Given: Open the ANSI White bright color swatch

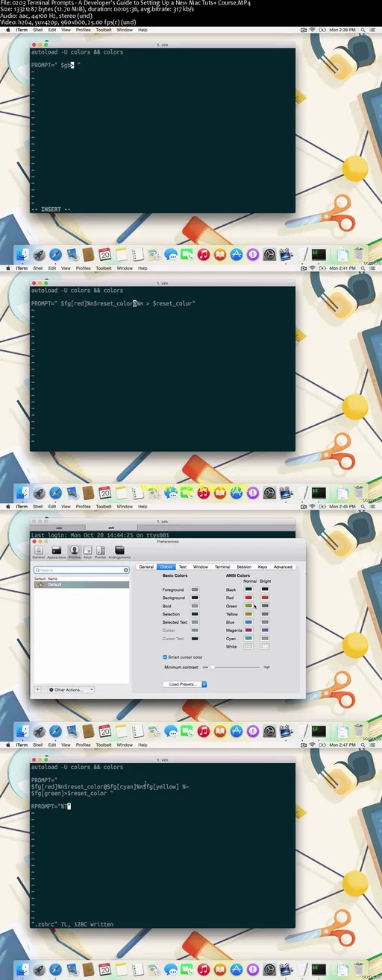Looking at the screenshot, I should point(265,647).
